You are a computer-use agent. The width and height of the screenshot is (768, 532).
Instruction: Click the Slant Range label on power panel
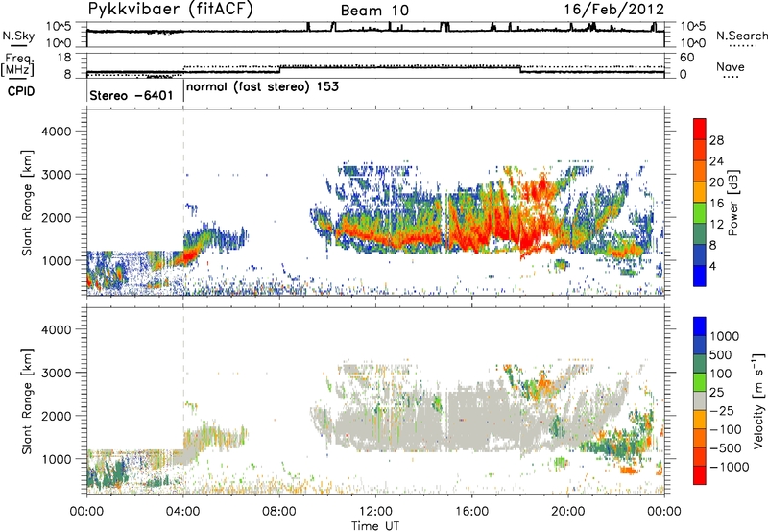[x=27, y=203]
